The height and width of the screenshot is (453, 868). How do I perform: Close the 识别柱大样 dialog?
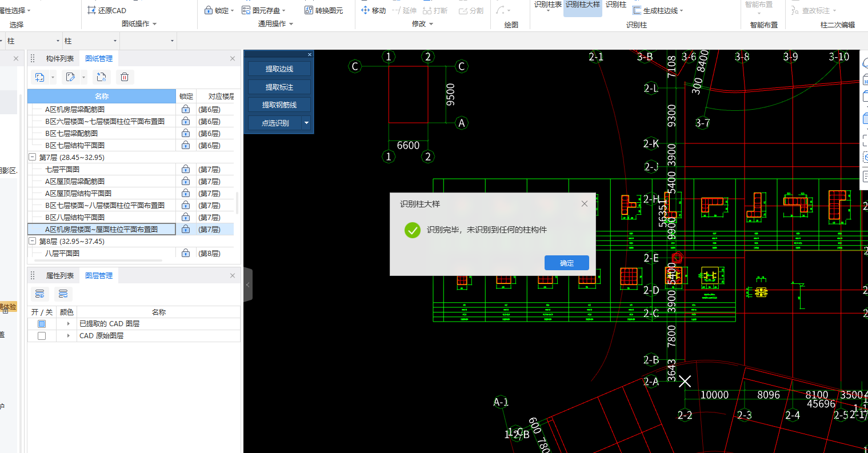click(x=585, y=203)
